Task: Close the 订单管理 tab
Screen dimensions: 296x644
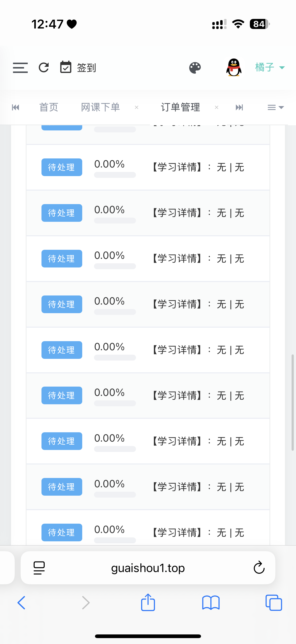Action: [x=216, y=108]
